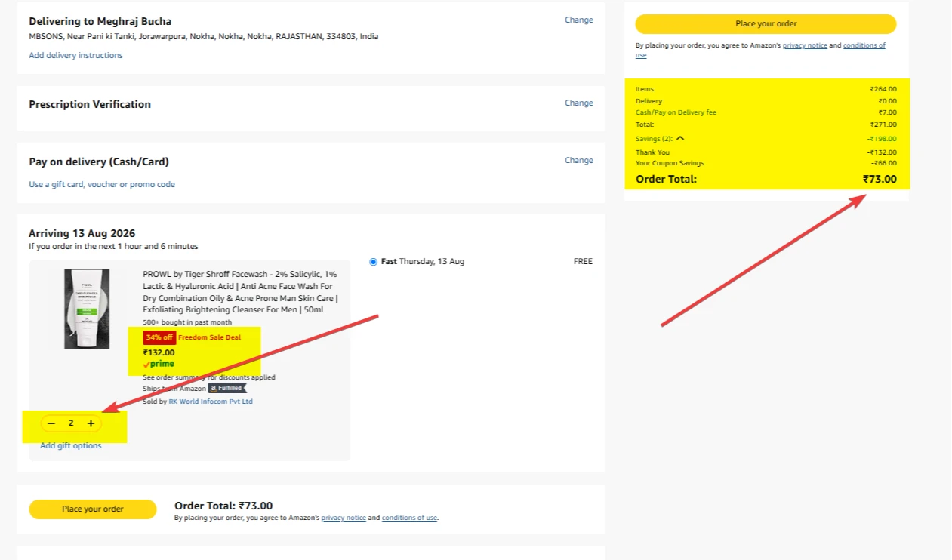Change the delivery address
952x560 pixels.
pyautogui.click(x=579, y=20)
